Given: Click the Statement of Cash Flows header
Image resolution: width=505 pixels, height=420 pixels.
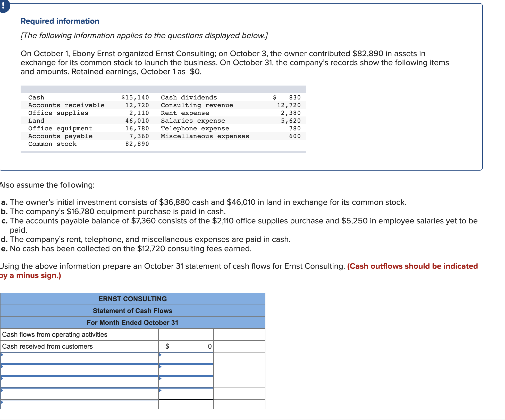Looking at the screenshot, I should click(x=132, y=311).
